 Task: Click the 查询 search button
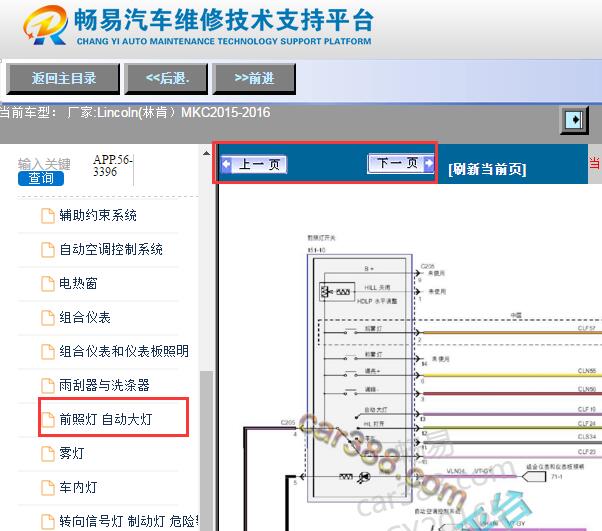coord(41,179)
